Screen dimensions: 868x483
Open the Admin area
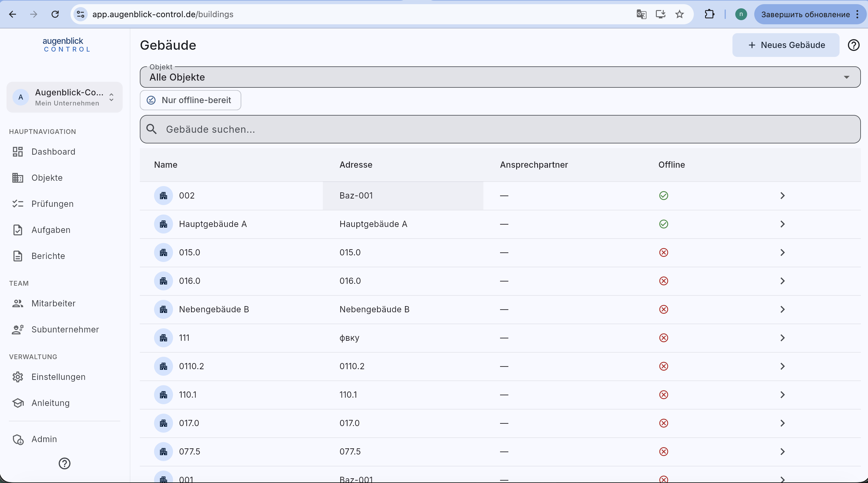64,439
